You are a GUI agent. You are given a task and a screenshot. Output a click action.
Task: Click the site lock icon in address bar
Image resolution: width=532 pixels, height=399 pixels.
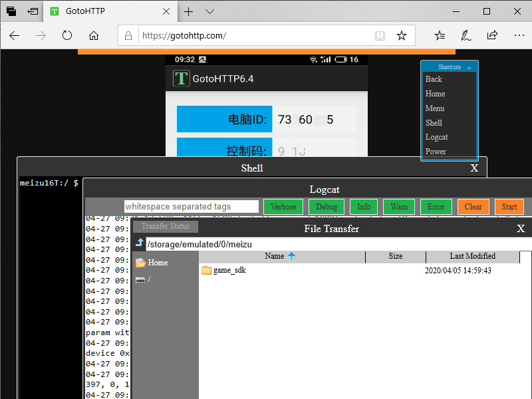(128, 36)
